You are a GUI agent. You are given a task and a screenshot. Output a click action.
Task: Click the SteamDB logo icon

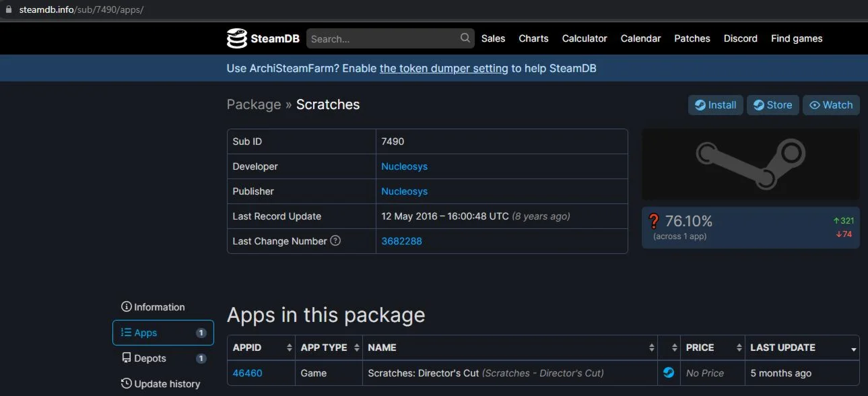click(x=237, y=38)
